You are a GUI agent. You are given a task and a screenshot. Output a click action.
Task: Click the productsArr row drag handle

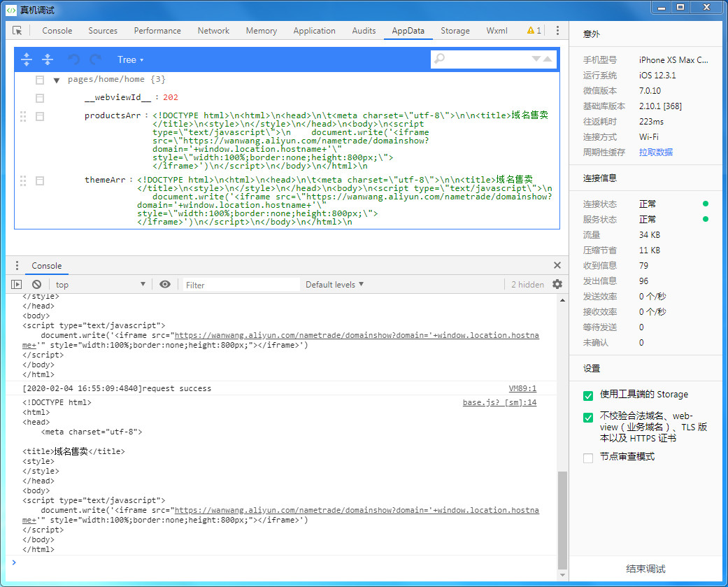tap(23, 116)
